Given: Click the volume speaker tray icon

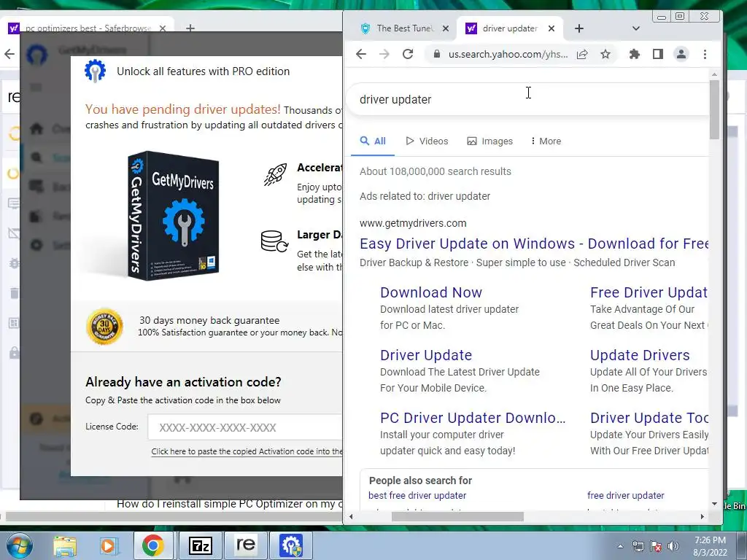Looking at the screenshot, I should click(x=673, y=546).
